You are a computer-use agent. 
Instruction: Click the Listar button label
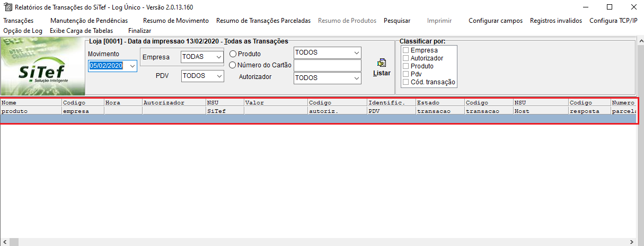click(382, 73)
